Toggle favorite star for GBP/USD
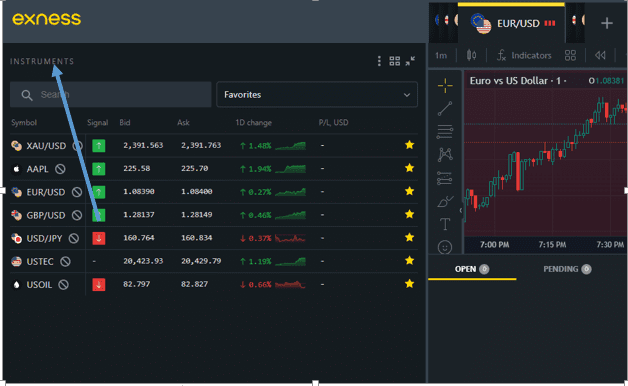 coord(409,215)
